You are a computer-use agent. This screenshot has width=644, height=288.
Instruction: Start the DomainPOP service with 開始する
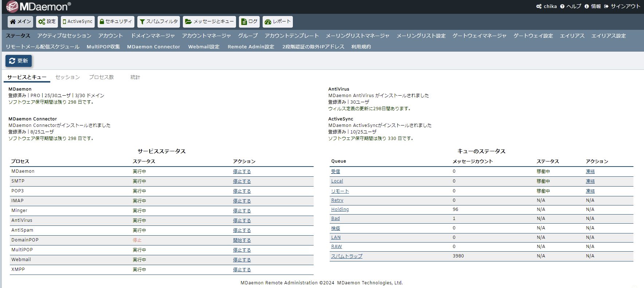pyautogui.click(x=242, y=240)
